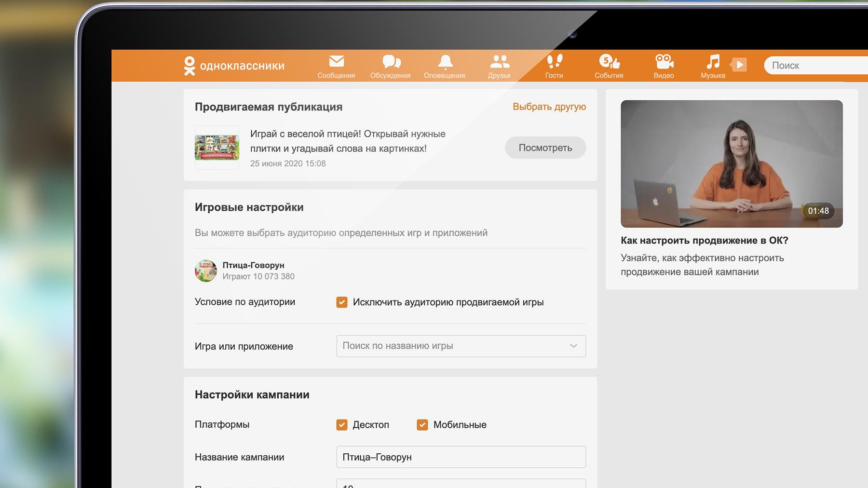Open Музыка note icon
Image resolution: width=868 pixels, height=488 pixels.
click(x=713, y=61)
